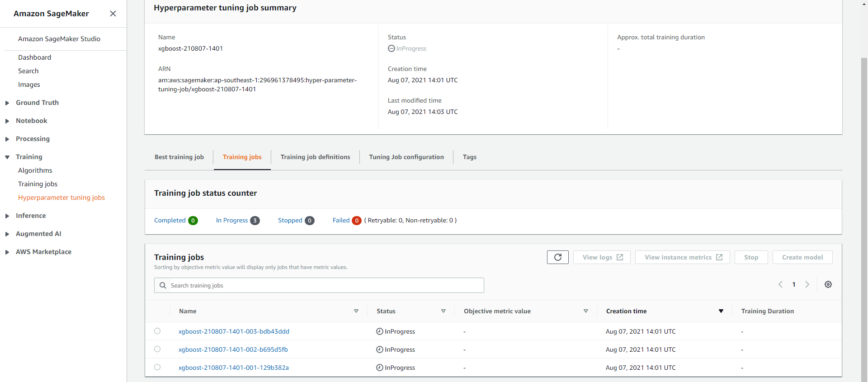Image resolution: width=868 pixels, height=382 pixels.
Task: Click the Stop button
Action: click(751, 257)
